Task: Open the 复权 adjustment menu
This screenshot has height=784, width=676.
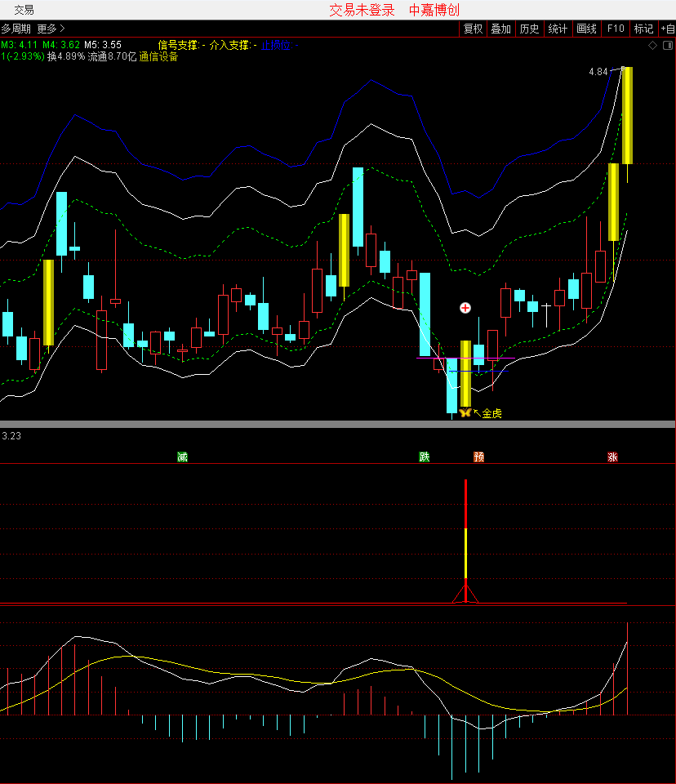Action: (x=473, y=29)
